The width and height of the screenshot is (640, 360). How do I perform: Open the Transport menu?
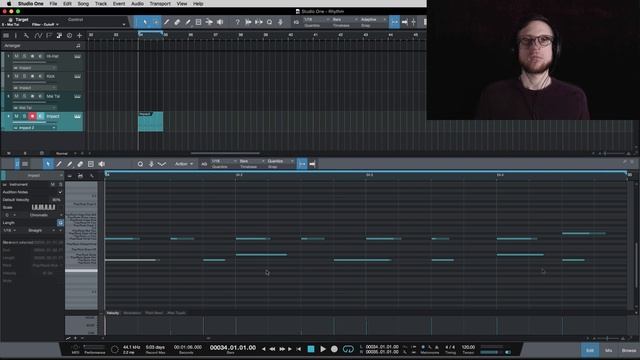pyautogui.click(x=160, y=4)
